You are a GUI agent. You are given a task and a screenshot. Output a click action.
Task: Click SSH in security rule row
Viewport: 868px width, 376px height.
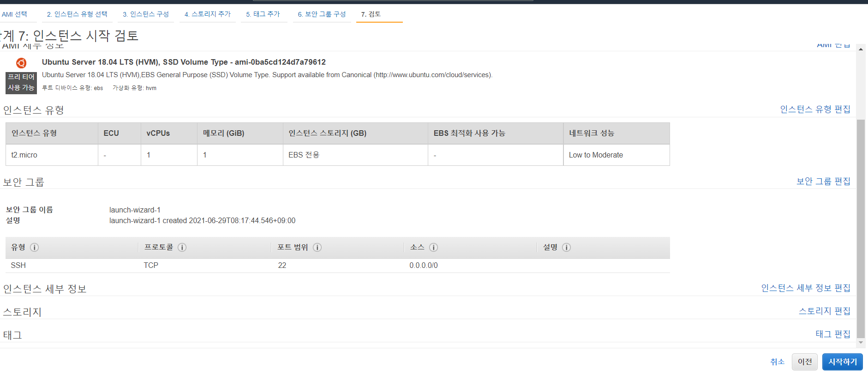(18, 266)
